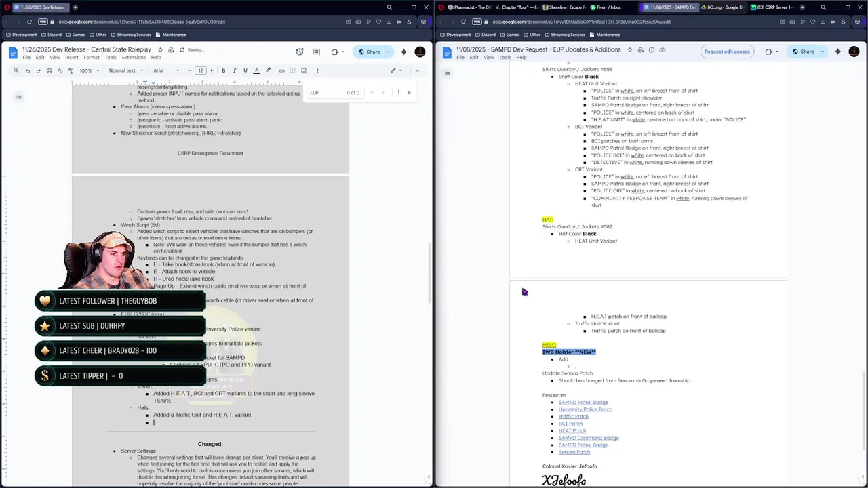
Task: Open find bar more options menu
Action: pyautogui.click(x=398, y=93)
